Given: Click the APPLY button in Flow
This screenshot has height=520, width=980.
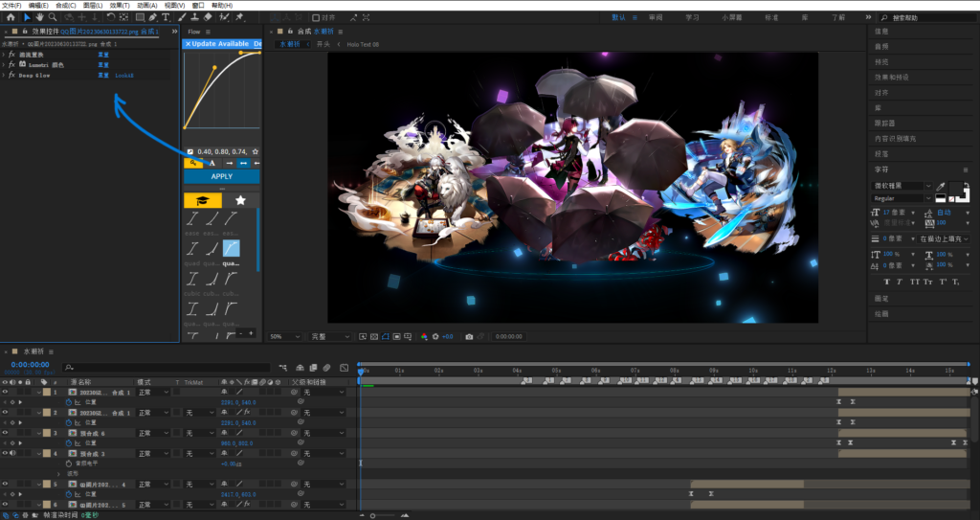Looking at the screenshot, I should point(222,176).
